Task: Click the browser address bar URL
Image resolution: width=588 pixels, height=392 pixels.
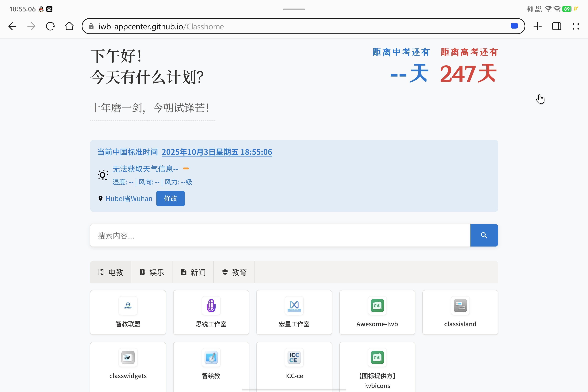Action: (x=161, y=26)
